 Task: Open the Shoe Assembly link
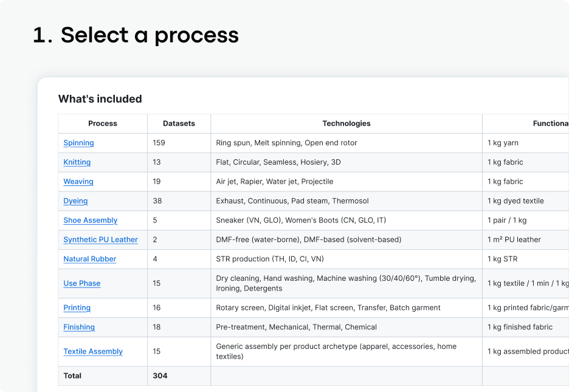pyautogui.click(x=91, y=220)
